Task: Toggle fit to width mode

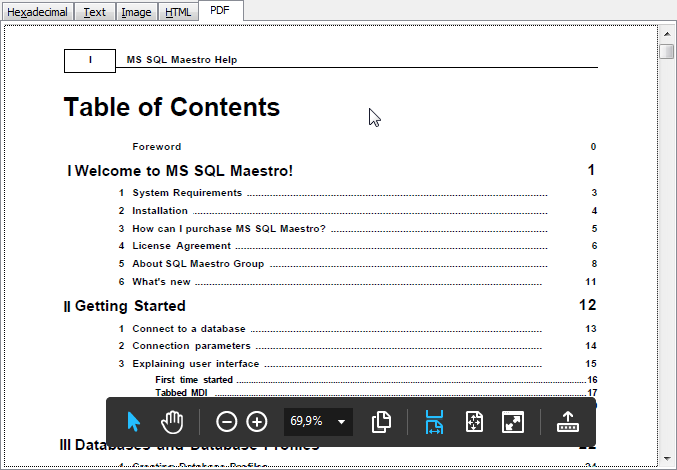Action: click(x=434, y=422)
